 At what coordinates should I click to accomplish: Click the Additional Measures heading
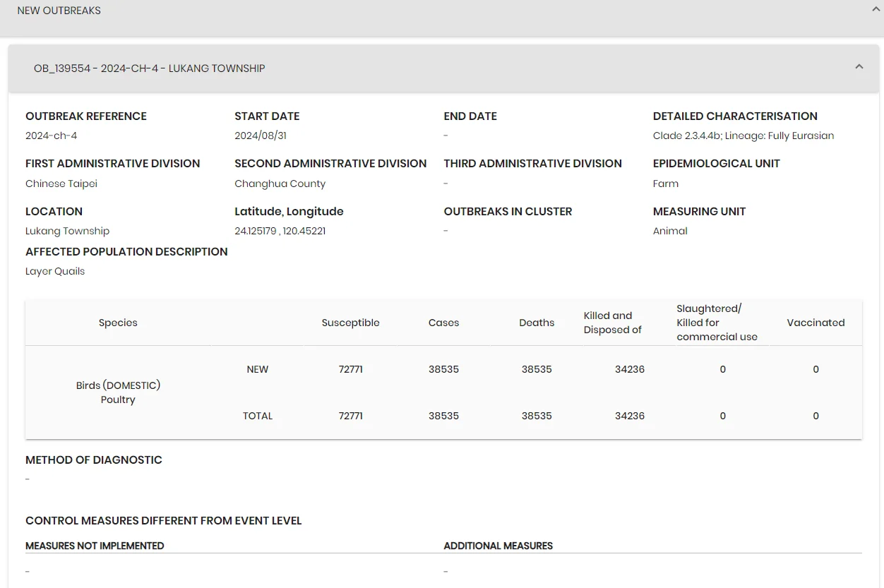pos(498,546)
